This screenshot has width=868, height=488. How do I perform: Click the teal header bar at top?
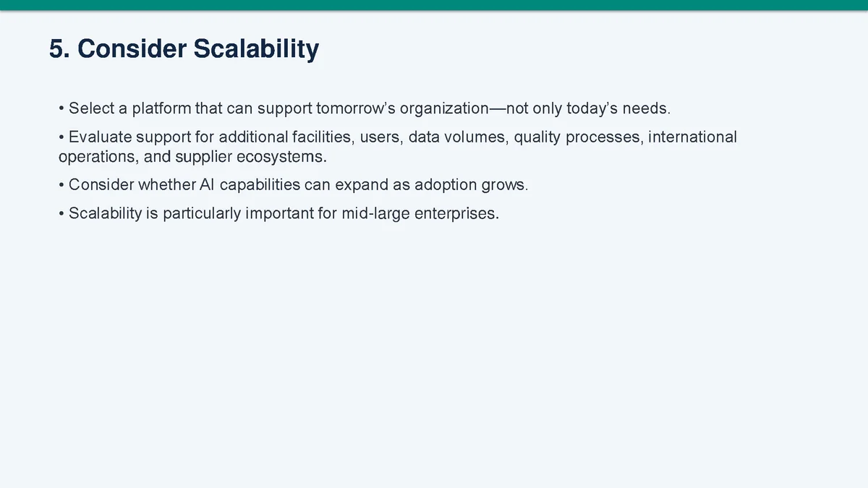pyautogui.click(x=434, y=5)
